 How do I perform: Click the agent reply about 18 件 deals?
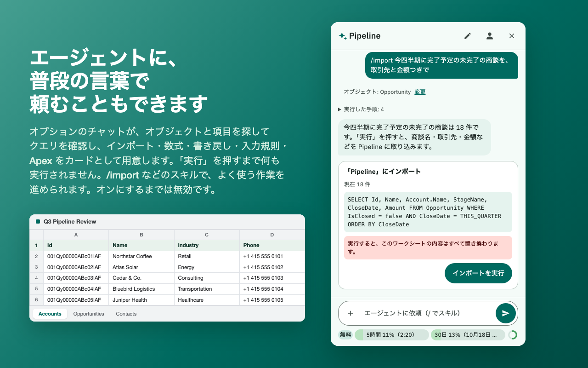pos(414,137)
